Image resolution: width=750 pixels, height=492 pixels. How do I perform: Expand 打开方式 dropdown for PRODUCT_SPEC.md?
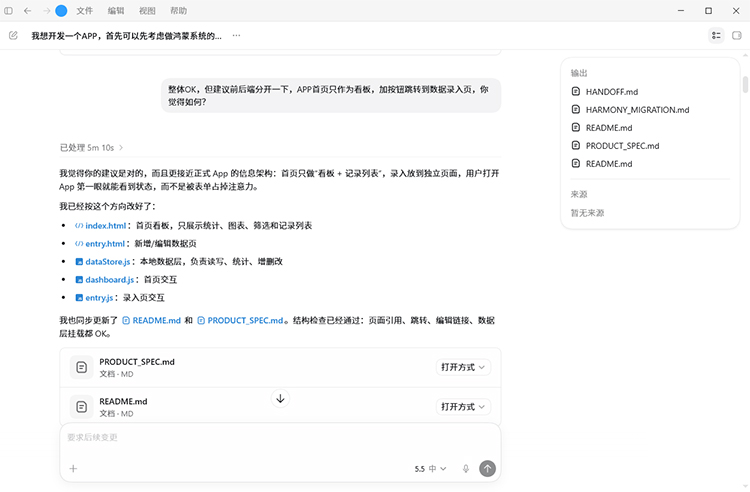tap(463, 367)
